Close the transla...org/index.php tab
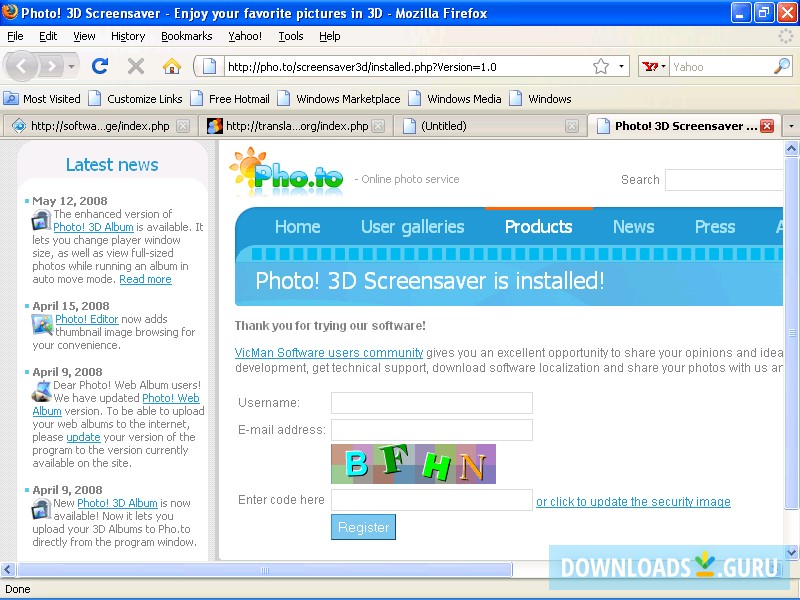800x600 pixels. (x=378, y=126)
